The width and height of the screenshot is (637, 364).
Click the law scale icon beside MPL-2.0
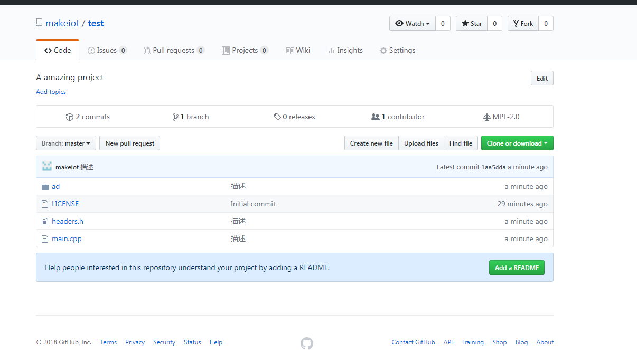pos(486,117)
